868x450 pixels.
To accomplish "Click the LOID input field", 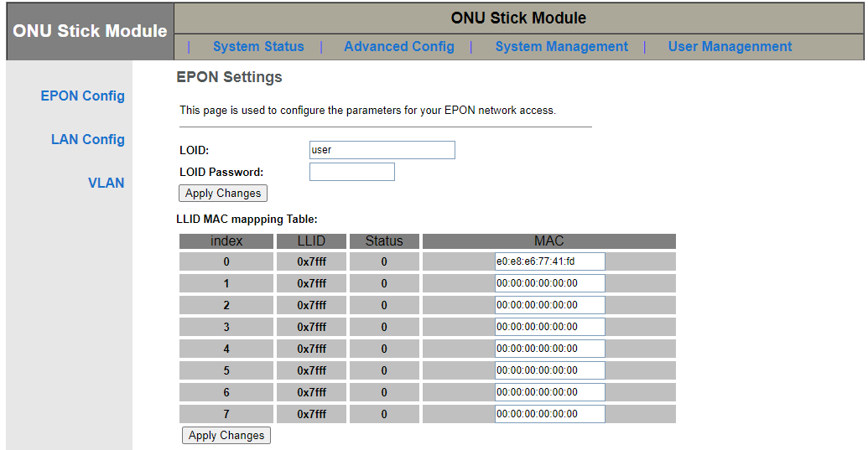I will pyautogui.click(x=382, y=150).
